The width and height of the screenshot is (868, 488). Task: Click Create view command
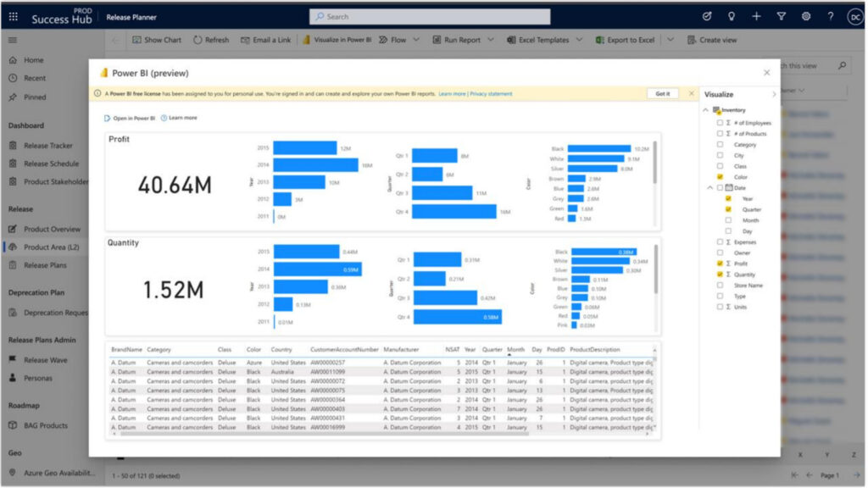point(712,40)
